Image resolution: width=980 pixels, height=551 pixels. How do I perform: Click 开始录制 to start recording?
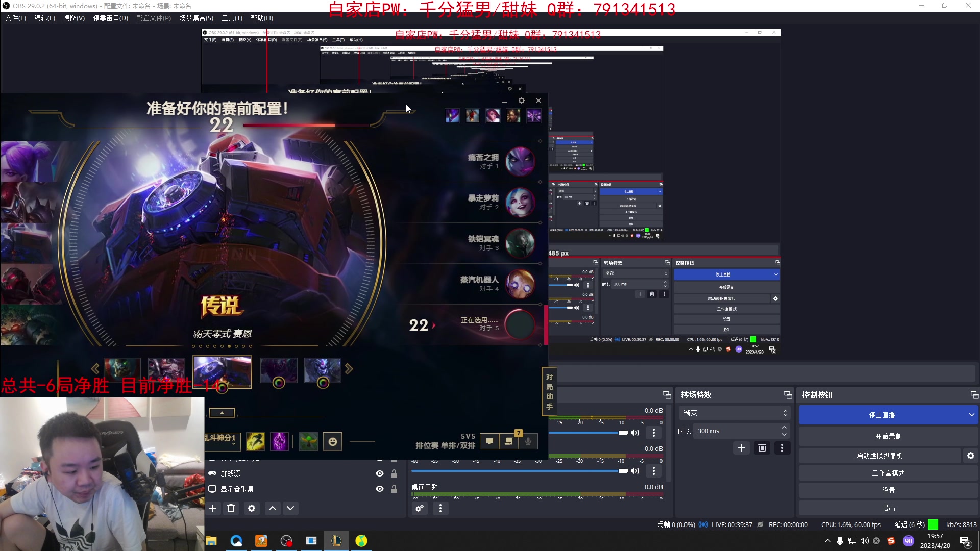click(888, 436)
